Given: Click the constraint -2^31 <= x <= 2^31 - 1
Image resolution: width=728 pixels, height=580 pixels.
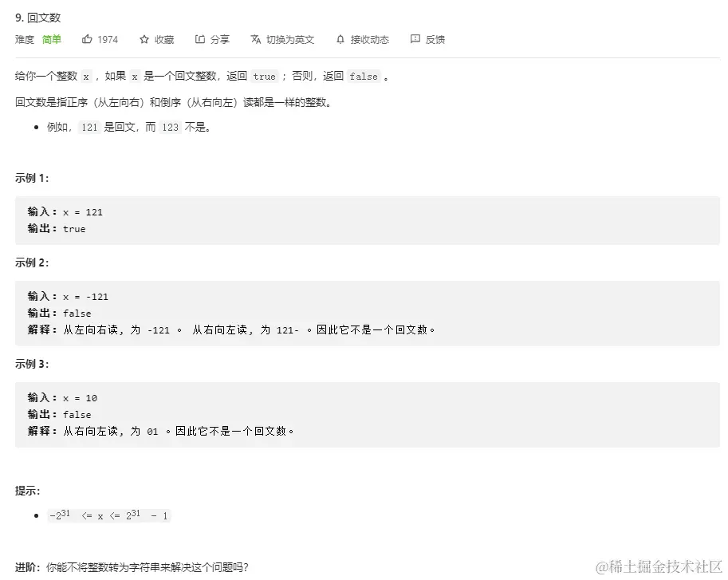Looking at the screenshot, I should coord(109,515).
